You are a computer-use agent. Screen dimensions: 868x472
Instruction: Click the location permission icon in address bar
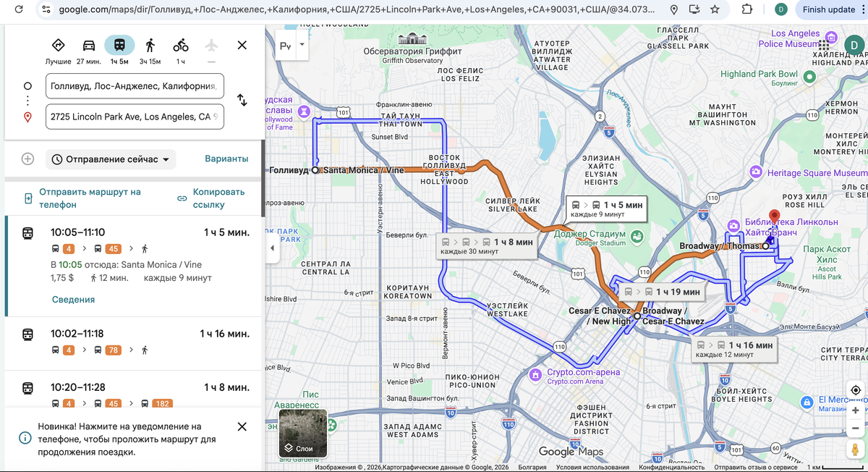click(674, 9)
